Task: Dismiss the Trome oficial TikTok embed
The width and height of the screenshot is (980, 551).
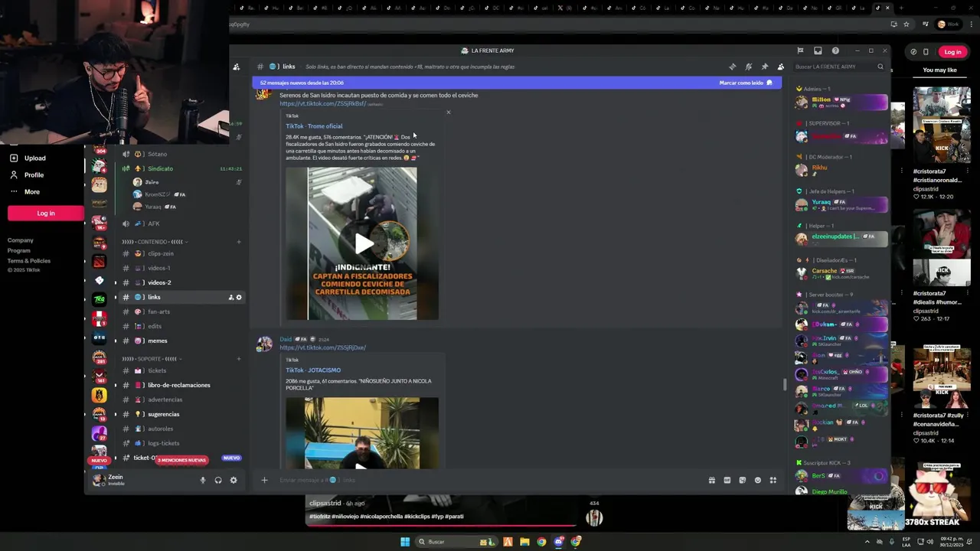Action: 449,112
